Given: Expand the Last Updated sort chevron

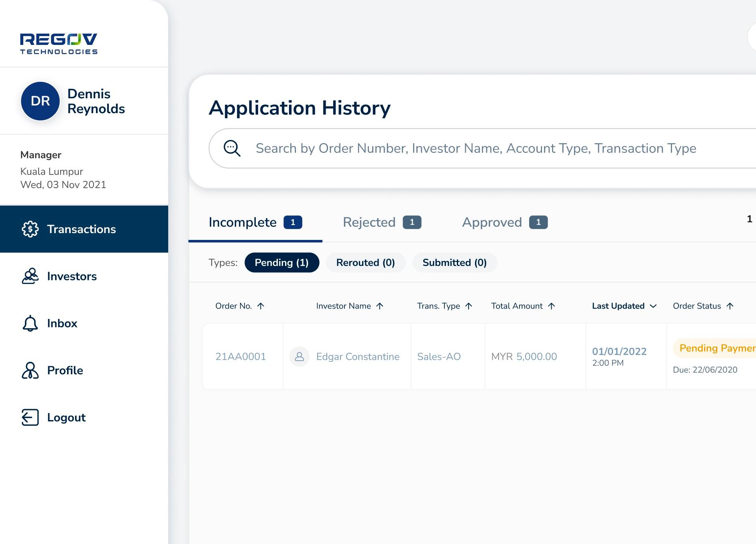Looking at the screenshot, I should click(653, 306).
